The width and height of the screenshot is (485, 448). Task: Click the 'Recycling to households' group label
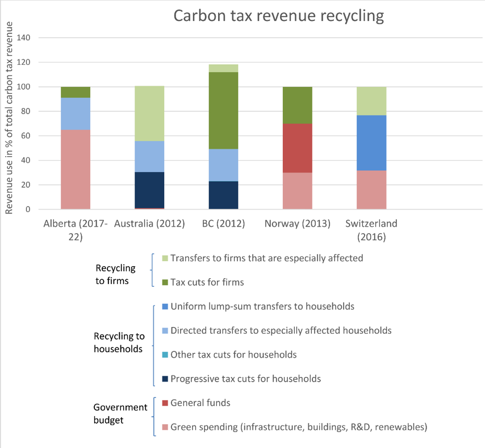pyautogui.click(x=118, y=342)
